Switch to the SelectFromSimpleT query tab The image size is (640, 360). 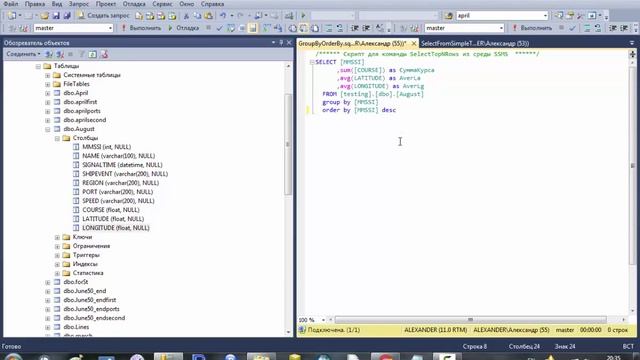click(475, 43)
